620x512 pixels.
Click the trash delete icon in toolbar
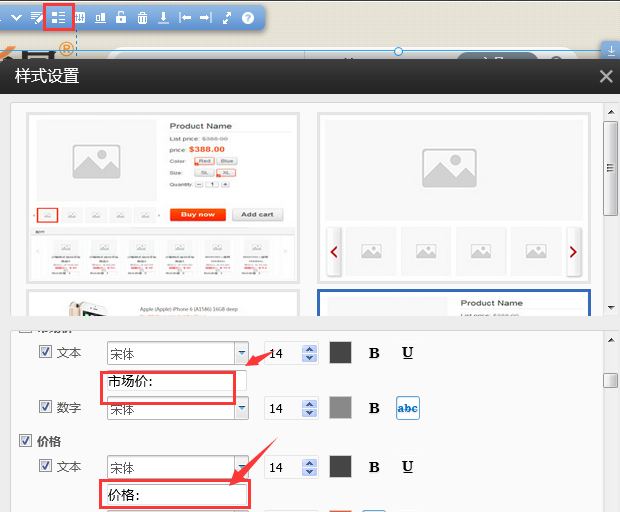click(143, 18)
